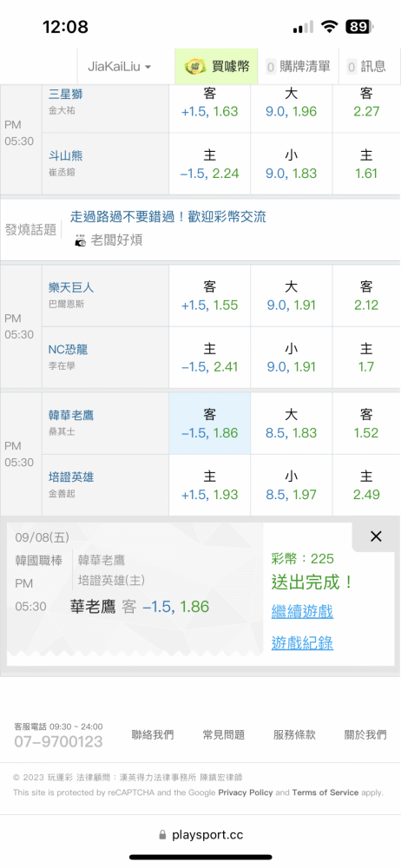Open the JiaKaiLiu account dropdown

[x=120, y=67]
